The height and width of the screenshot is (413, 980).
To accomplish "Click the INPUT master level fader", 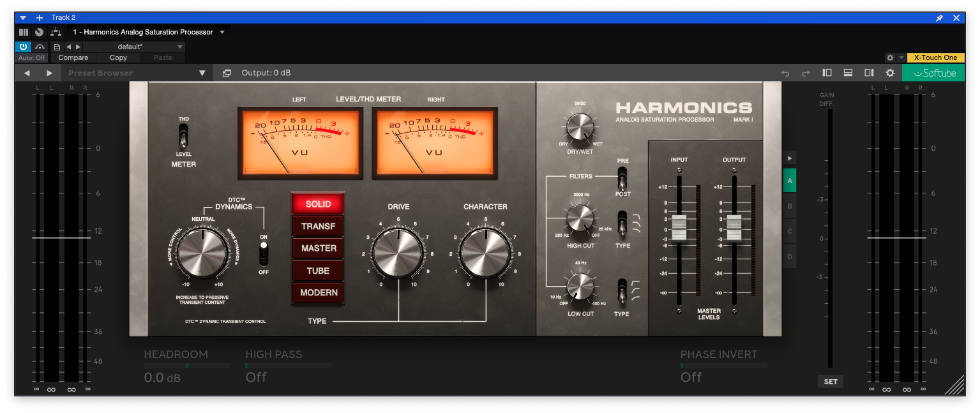I will pyautogui.click(x=679, y=228).
